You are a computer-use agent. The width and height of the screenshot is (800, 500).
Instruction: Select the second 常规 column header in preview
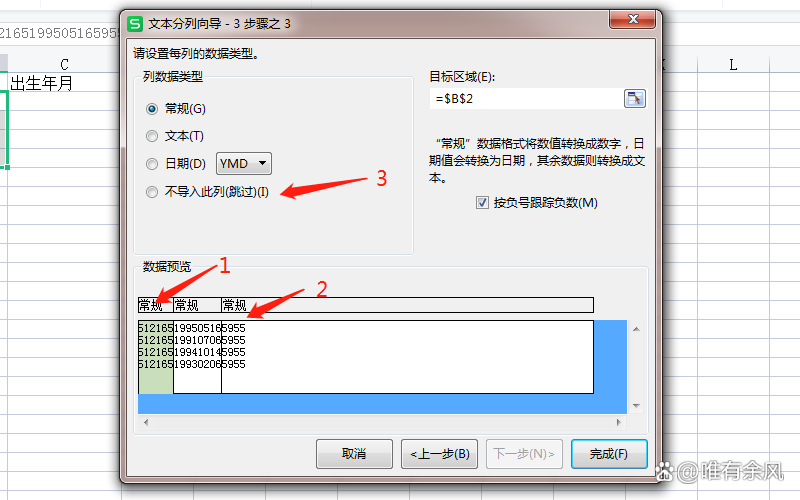point(197,305)
